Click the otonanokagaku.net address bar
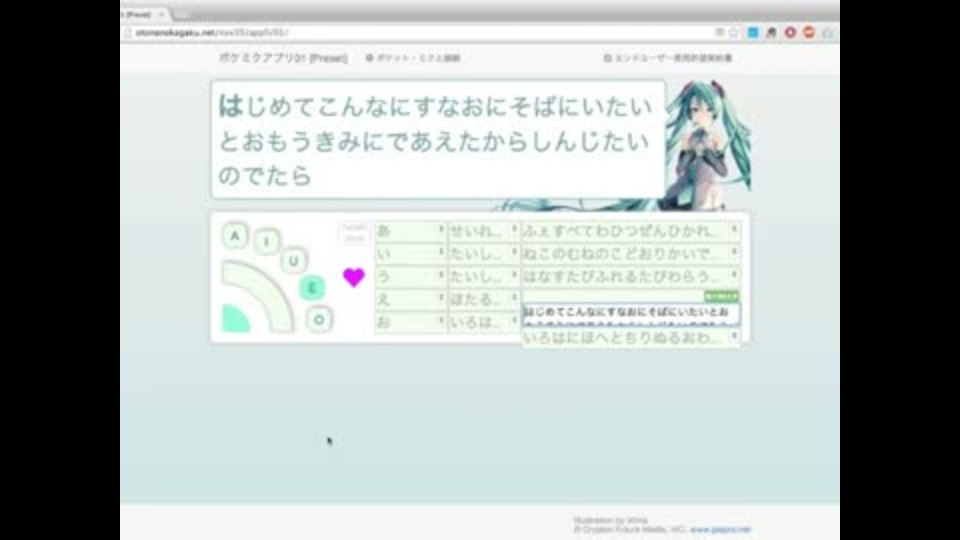 pyautogui.click(x=416, y=32)
